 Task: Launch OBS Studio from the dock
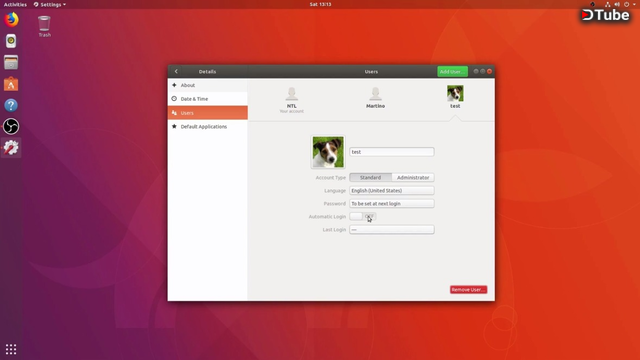[11, 127]
